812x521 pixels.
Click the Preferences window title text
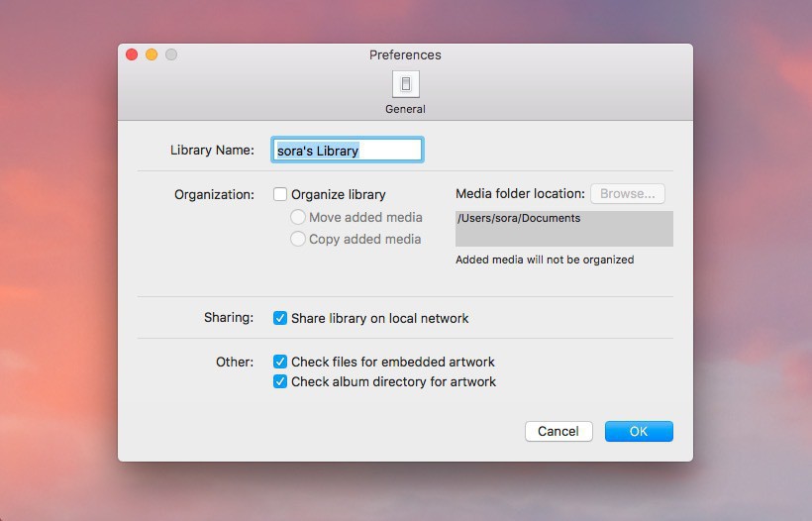pos(405,55)
